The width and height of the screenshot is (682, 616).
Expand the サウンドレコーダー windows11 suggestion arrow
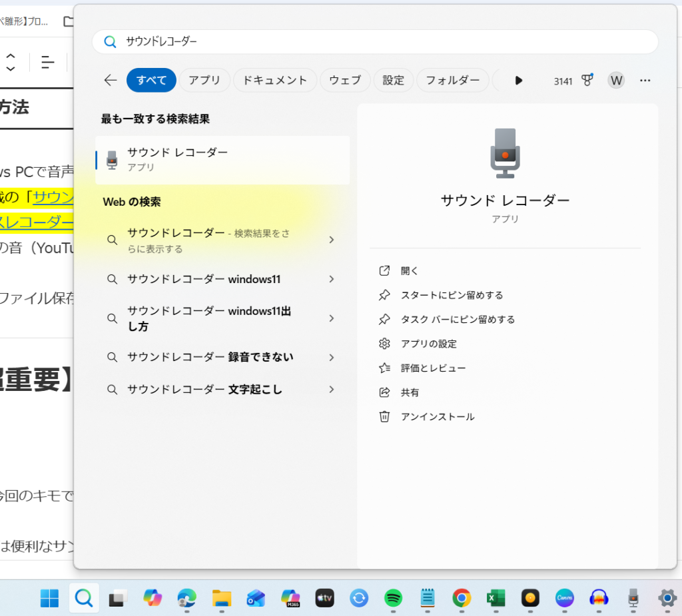pyautogui.click(x=331, y=279)
